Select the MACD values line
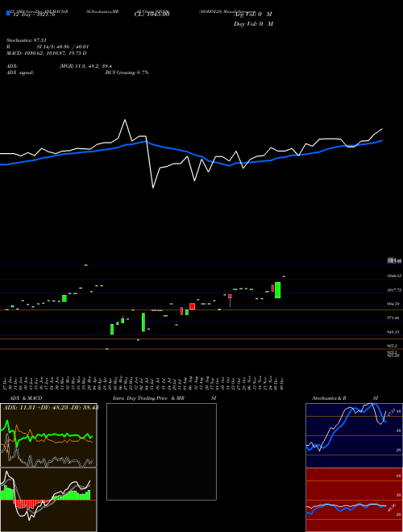 47,53
